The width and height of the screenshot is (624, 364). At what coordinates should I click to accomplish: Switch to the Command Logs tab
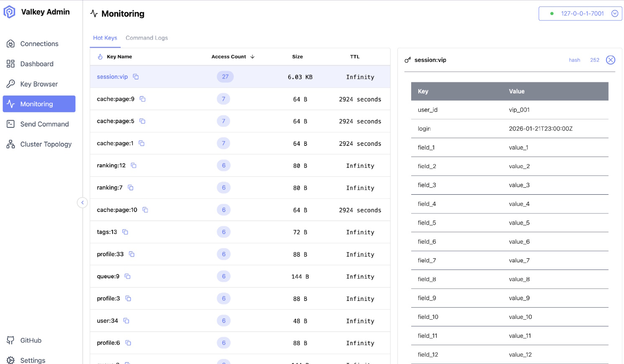(146, 38)
